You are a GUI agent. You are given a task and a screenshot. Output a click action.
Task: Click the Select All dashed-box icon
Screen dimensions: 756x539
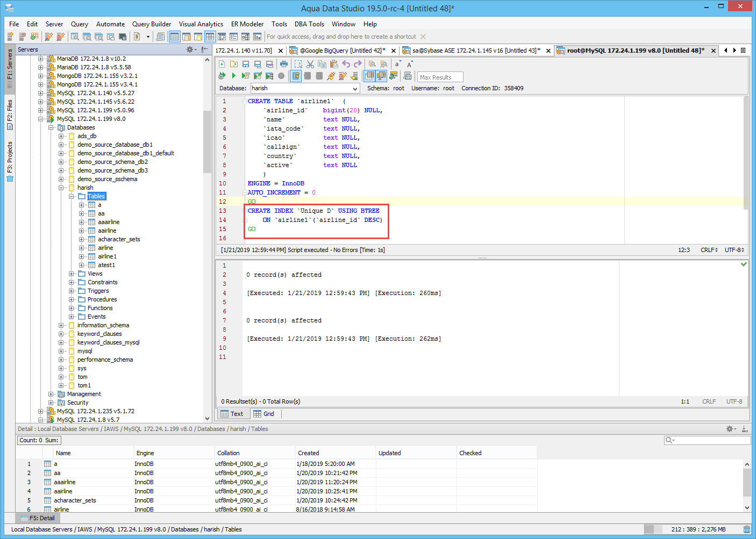(298, 64)
